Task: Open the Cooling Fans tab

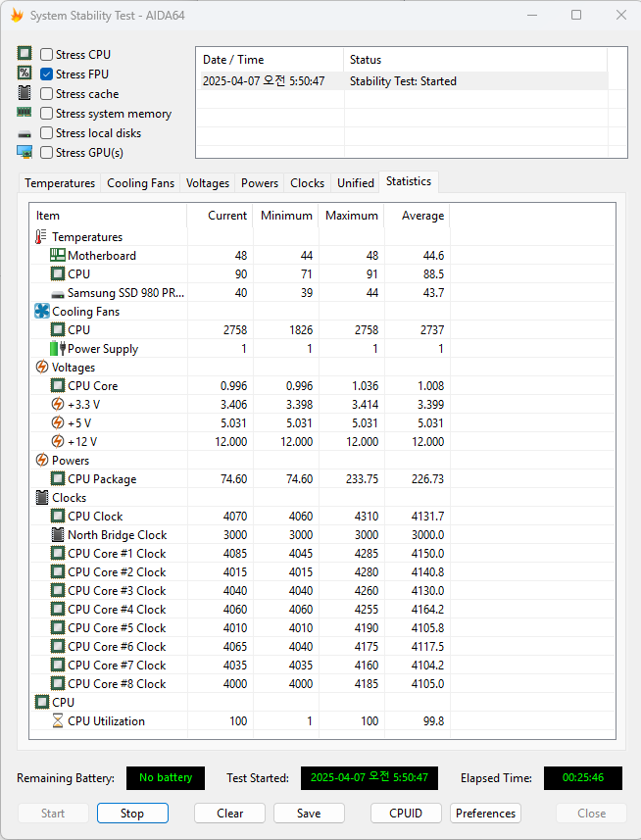Action: click(140, 183)
